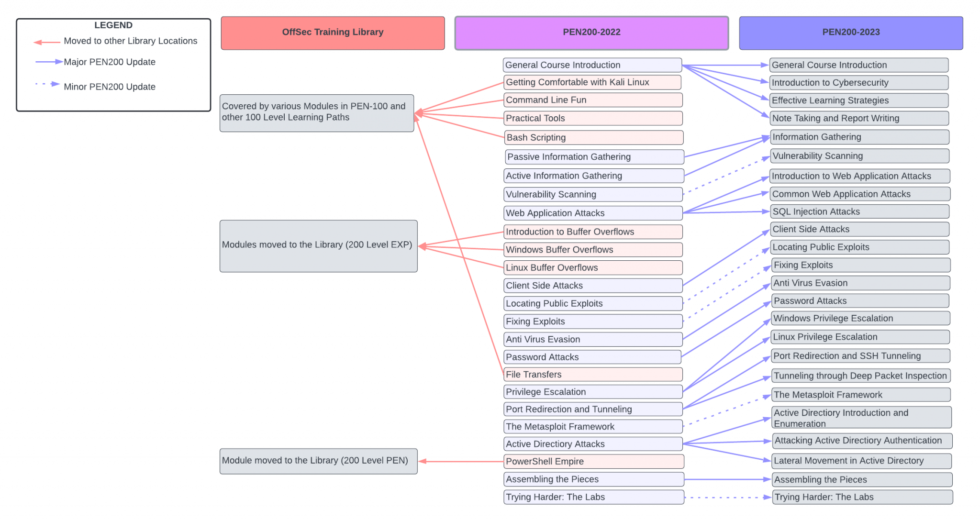Click 'Lateral Movement in Active Directory' box

(x=861, y=461)
